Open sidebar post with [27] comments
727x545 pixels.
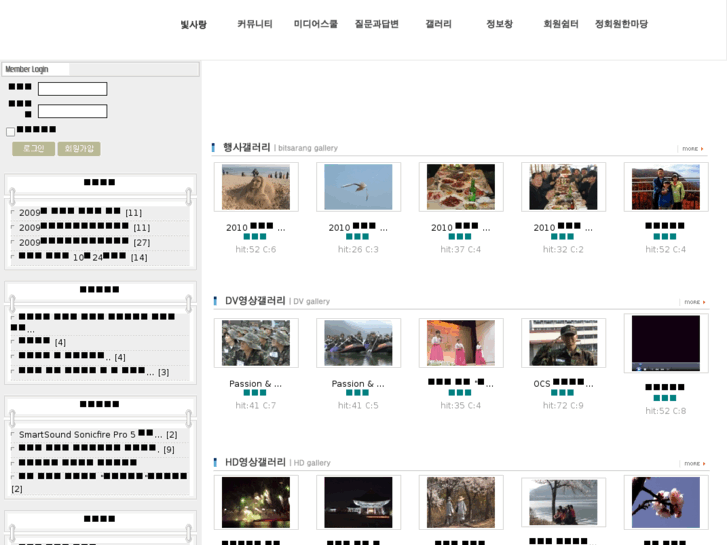[84, 242]
